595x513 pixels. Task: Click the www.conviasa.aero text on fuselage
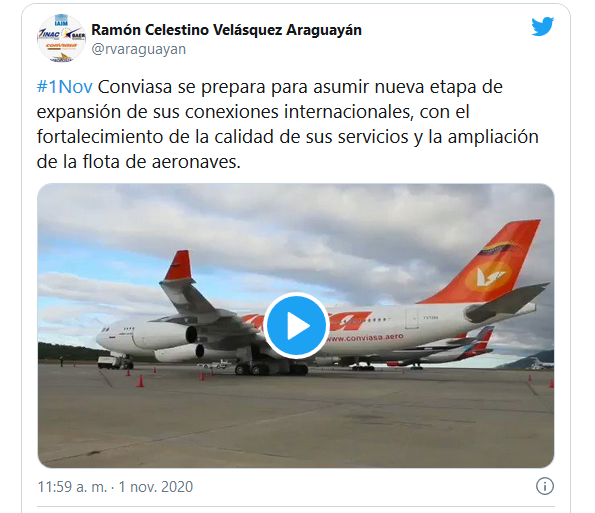(365, 337)
